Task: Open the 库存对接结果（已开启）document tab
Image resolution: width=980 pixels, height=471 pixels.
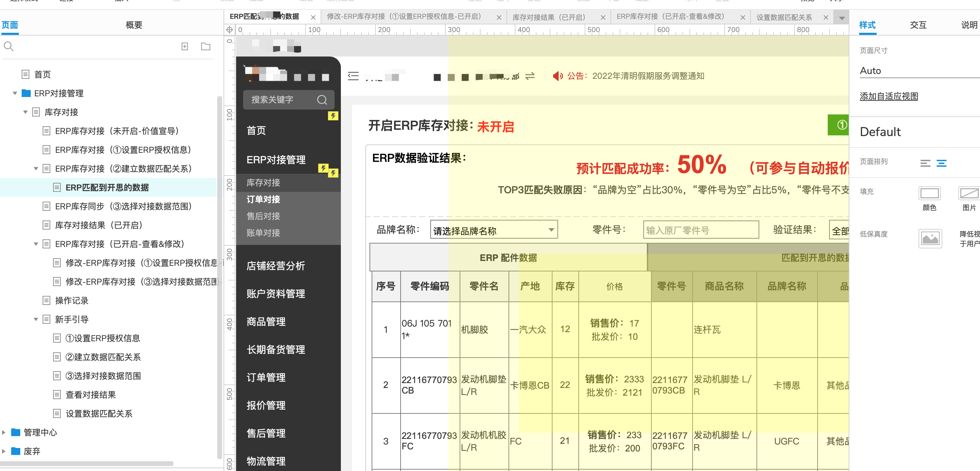Action: [549, 17]
